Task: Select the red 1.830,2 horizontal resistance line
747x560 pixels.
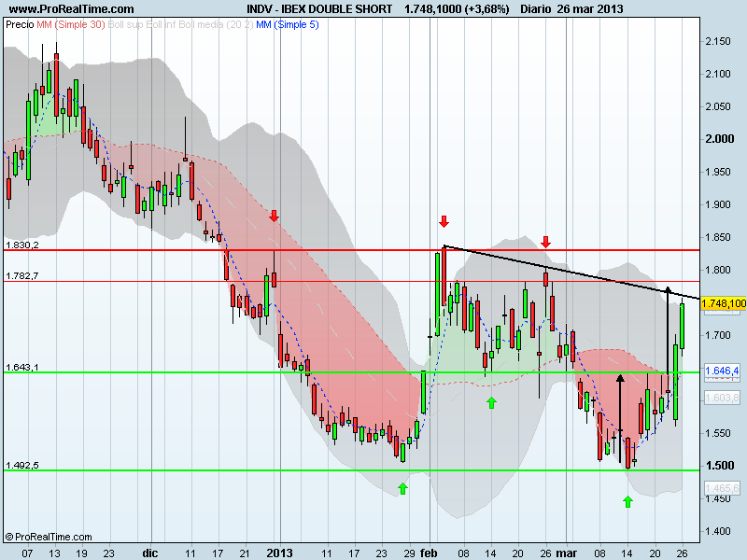Action: tap(352, 250)
